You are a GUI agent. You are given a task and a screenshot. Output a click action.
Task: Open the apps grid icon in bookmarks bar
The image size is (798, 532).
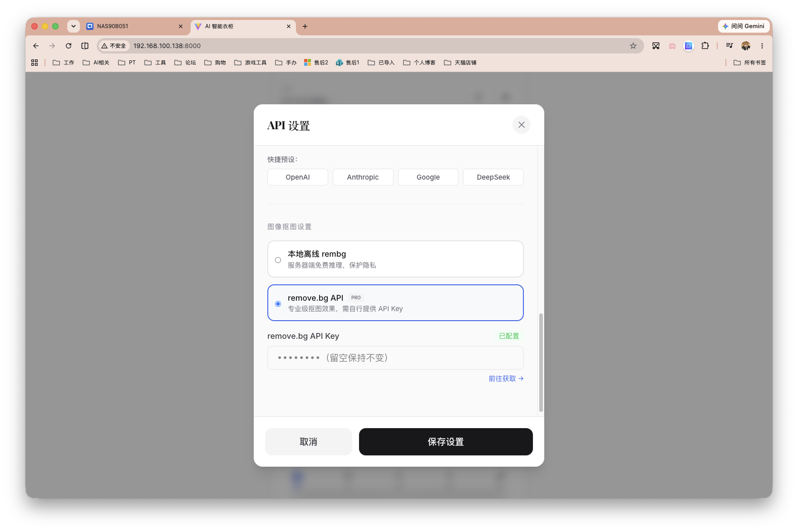coord(34,63)
